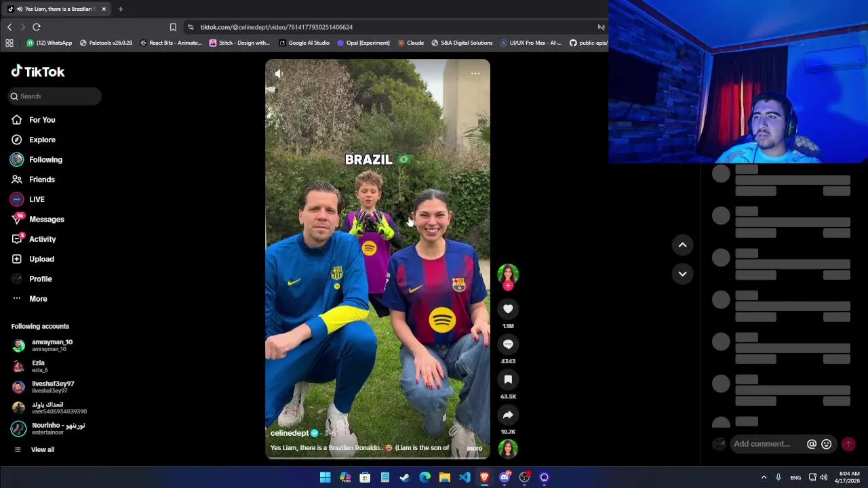
Task: Go to next video with down arrow
Action: pyautogui.click(x=683, y=274)
